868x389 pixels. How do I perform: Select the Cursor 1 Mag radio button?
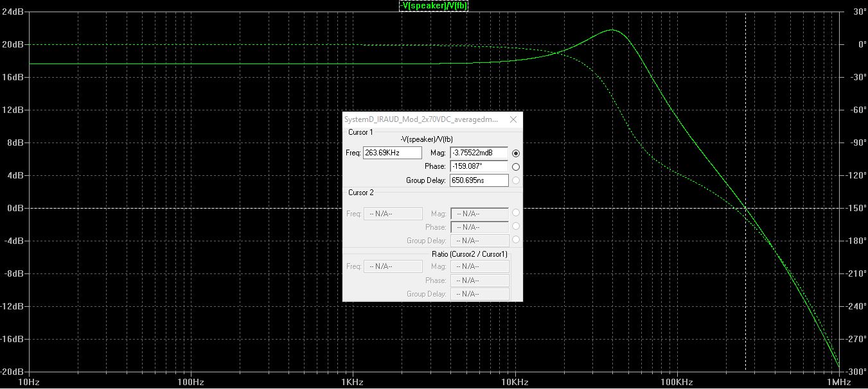click(x=516, y=153)
